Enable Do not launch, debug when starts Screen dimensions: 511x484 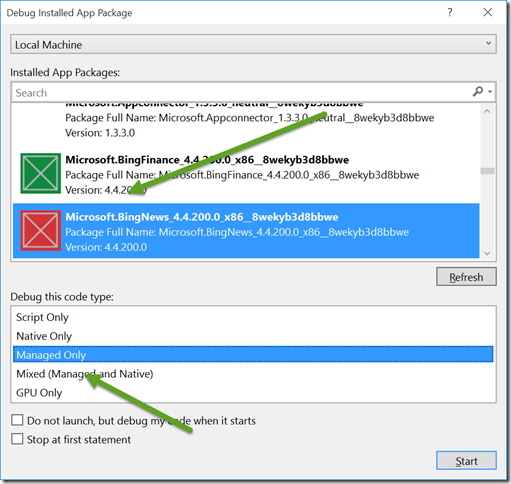tap(17, 420)
